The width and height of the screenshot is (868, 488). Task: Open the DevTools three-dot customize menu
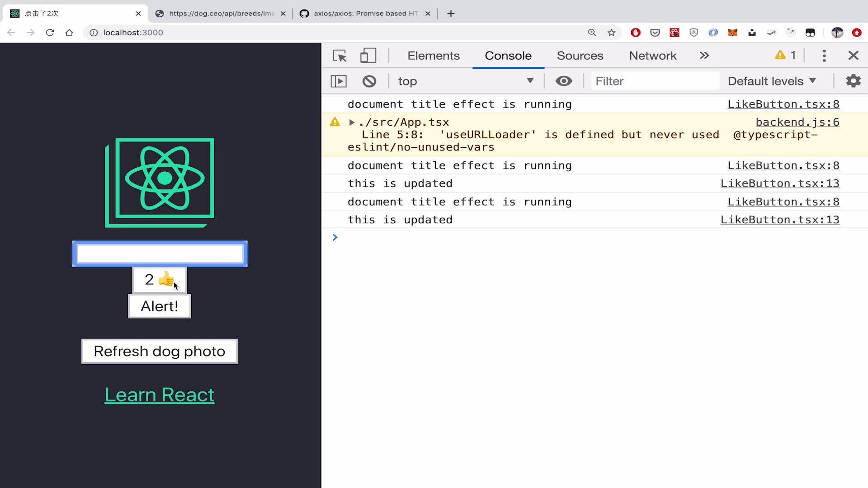(x=824, y=56)
